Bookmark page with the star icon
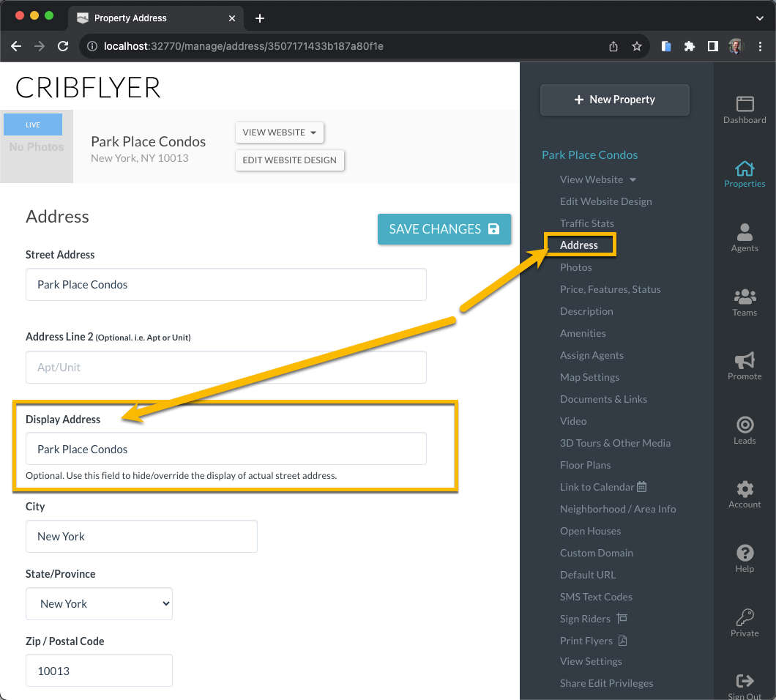 [x=636, y=46]
